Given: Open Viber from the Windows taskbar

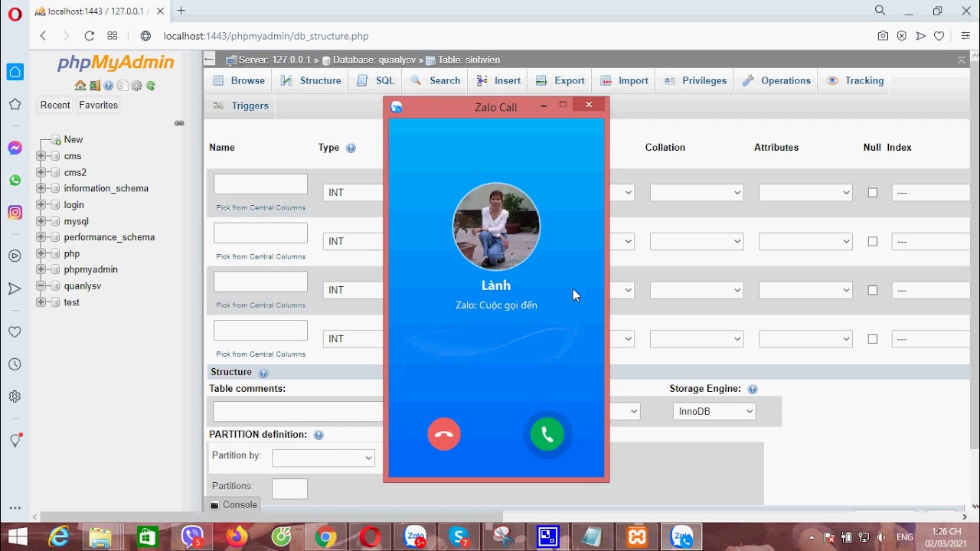Looking at the screenshot, I should (x=192, y=536).
